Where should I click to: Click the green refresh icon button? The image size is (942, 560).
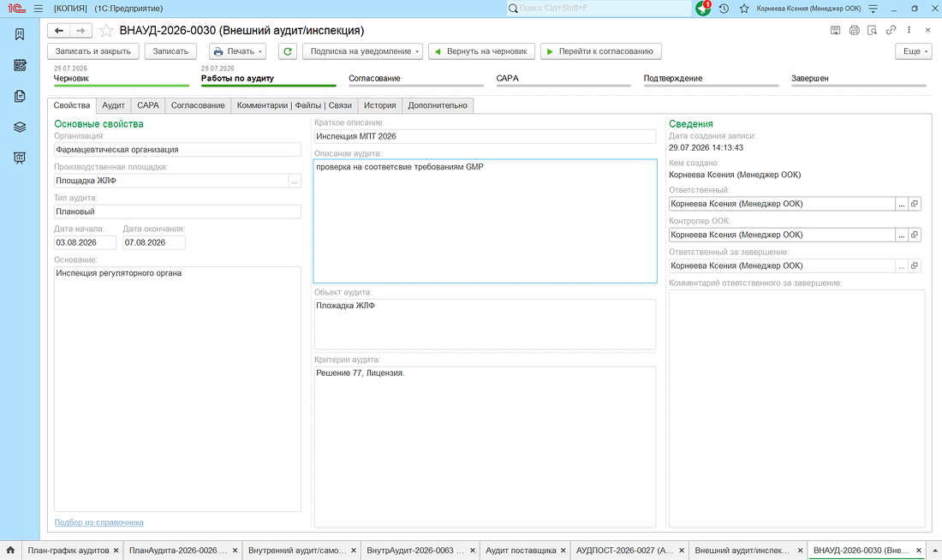(288, 51)
